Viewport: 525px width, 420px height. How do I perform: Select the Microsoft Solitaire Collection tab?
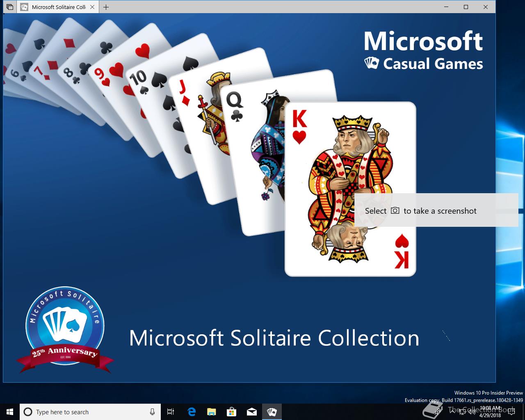[57, 7]
